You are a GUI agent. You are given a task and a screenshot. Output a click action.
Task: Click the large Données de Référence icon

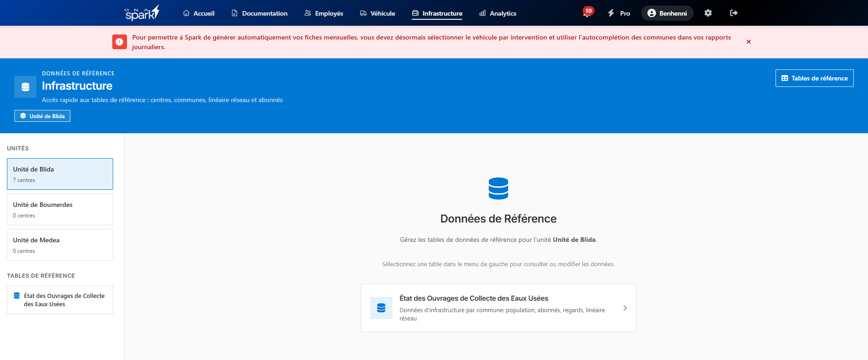click(x=498, y=189)
